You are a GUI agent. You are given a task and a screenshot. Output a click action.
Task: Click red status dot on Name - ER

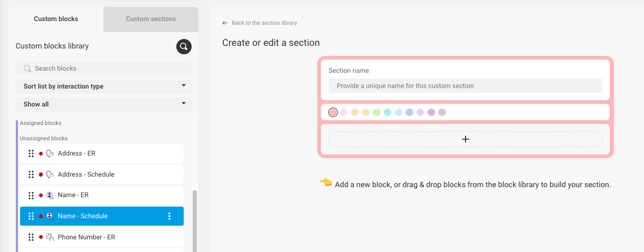point(41,195)
